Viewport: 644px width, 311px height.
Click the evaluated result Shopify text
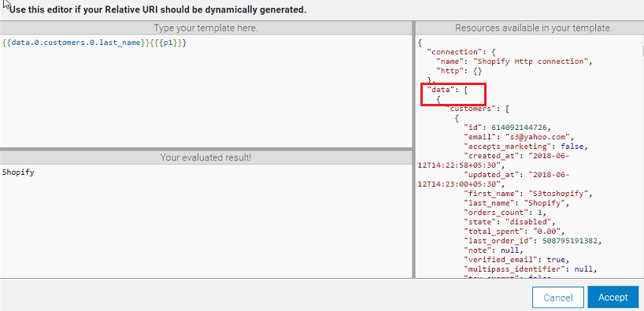click(18, 172)
